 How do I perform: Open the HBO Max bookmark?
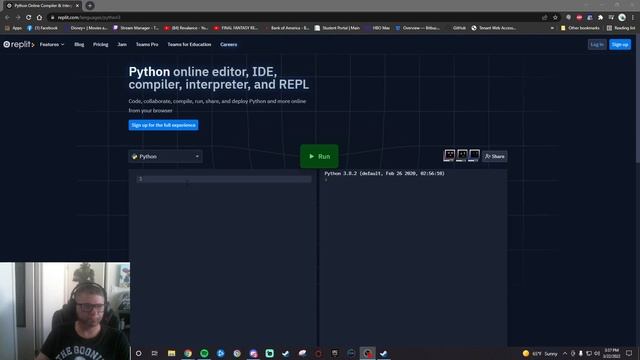pos(378,28)
